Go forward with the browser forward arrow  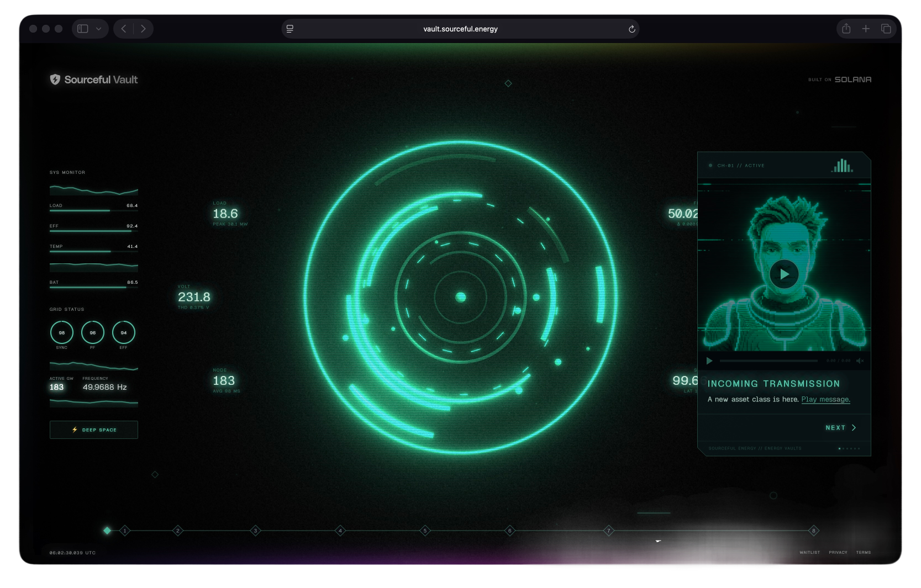pyautogui.click(x=143, y=29)
